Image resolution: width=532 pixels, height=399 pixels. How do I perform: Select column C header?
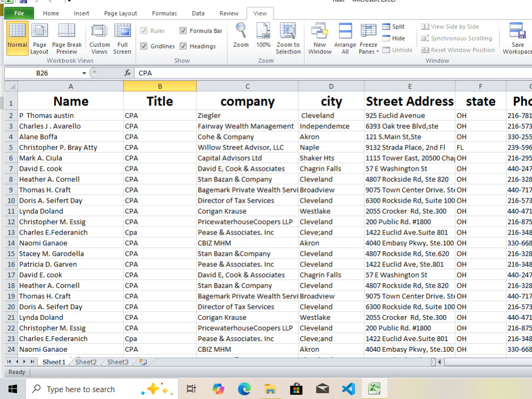(x=247, y=86)
